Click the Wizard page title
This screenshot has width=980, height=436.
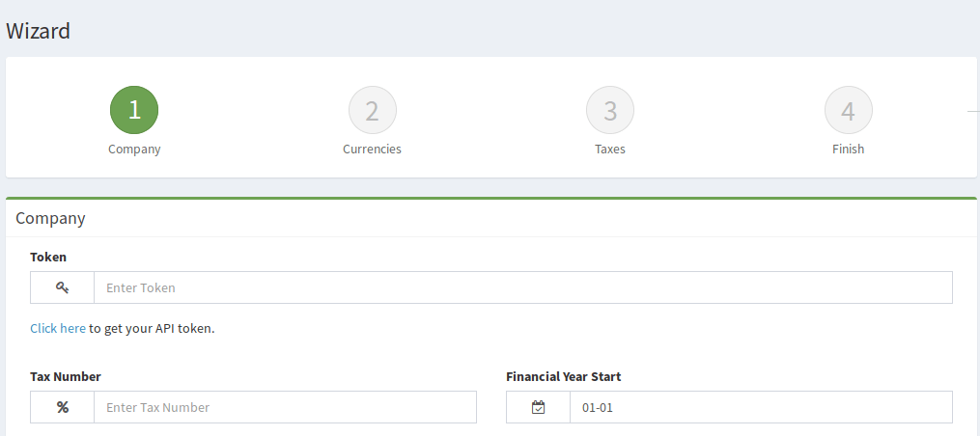point(38,30)
